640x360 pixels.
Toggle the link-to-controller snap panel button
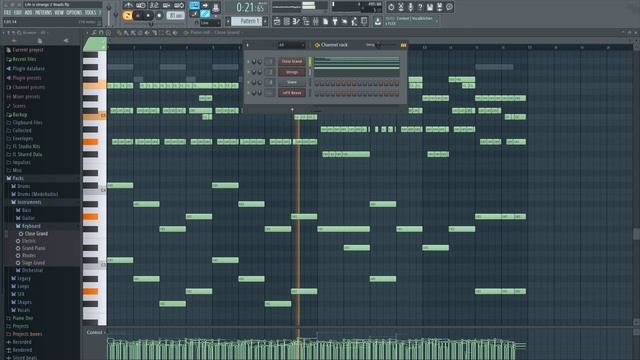click(x=205, y=14)
